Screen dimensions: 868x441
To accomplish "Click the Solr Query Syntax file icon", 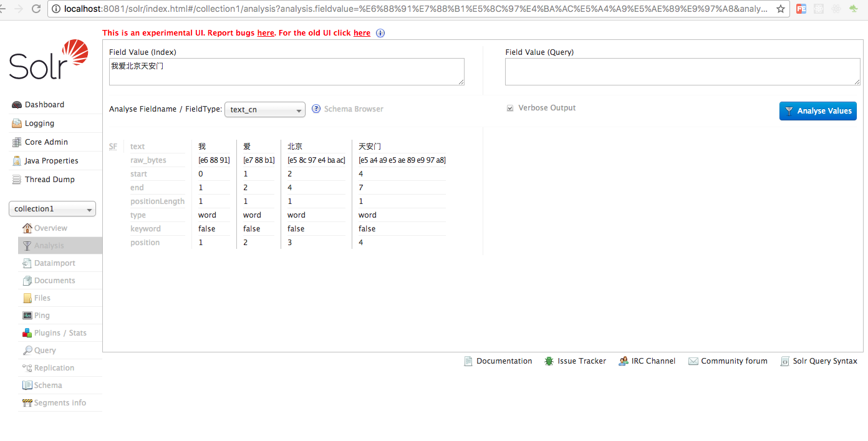I will [784, 361].
